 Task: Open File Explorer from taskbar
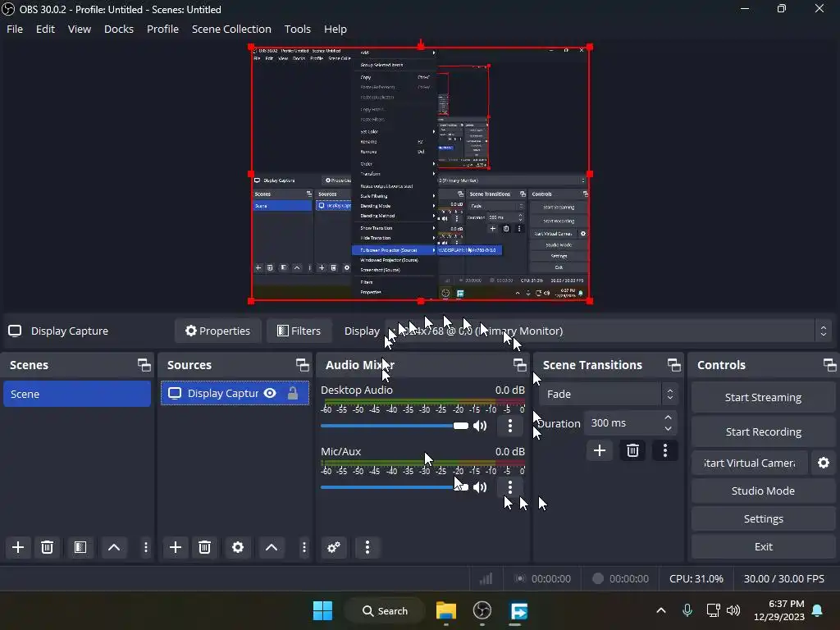pyautogui.click(x=445, y=610)
